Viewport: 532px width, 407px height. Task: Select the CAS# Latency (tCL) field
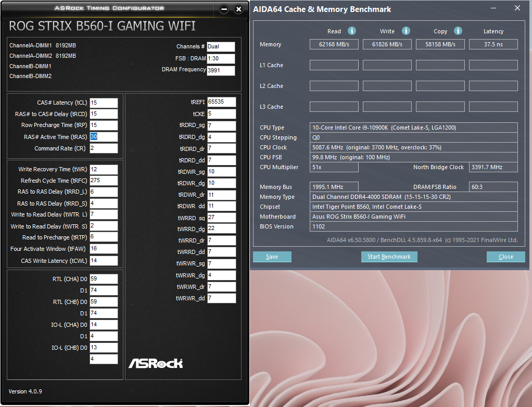point(104,103)
